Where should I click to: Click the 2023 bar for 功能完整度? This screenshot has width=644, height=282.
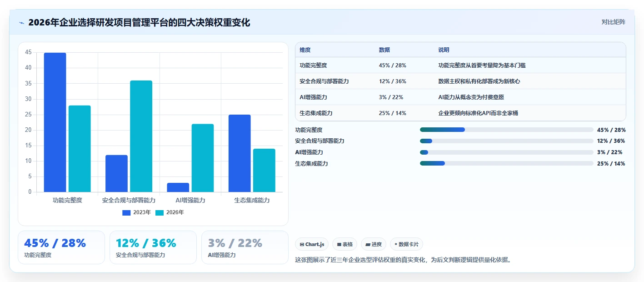pos(55,122)
